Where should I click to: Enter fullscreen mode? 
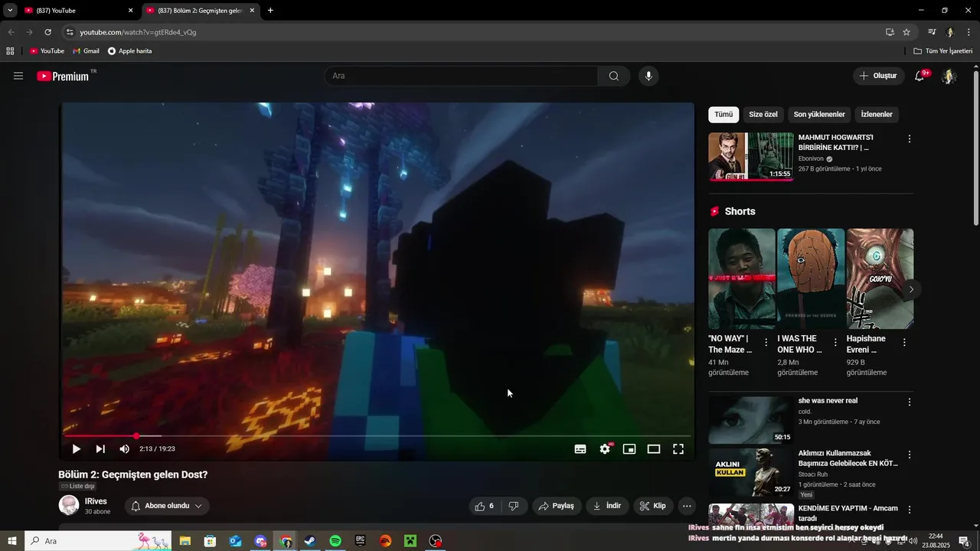(x=678, y=449)
